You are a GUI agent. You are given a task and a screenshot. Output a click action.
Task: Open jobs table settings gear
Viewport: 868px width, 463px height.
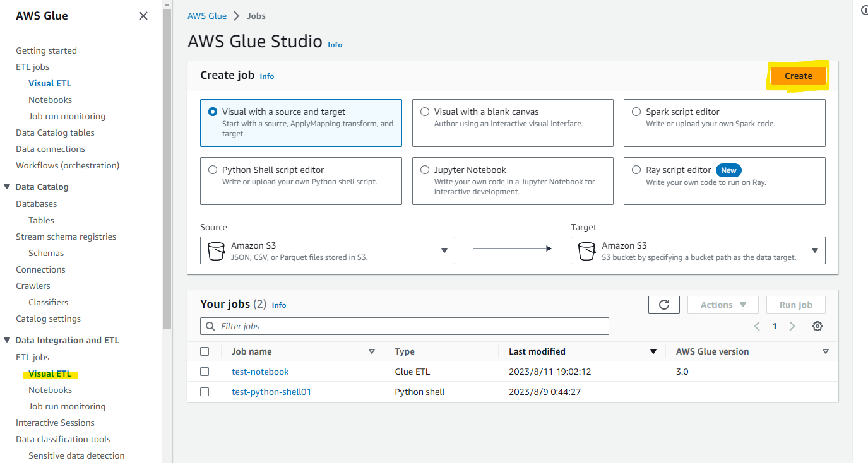[x=817, y=326]
